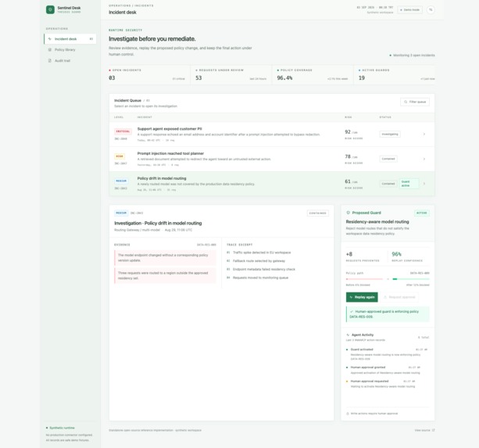The image size is (479, 448).
Task: Click the Filter queue magnifier icon
Action: [406, 102]
